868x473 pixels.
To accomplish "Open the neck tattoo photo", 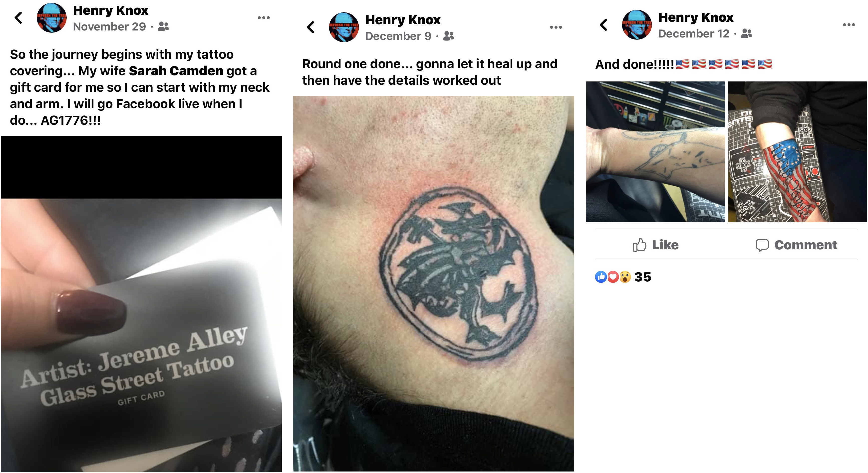I will (433, 284).
